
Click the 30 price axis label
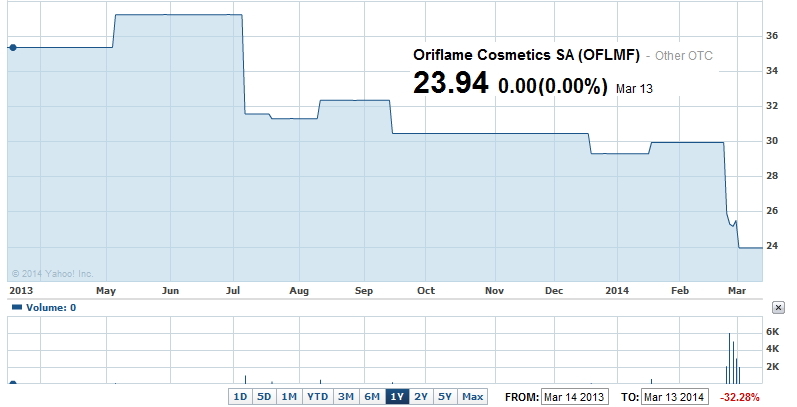coord(772,141)
